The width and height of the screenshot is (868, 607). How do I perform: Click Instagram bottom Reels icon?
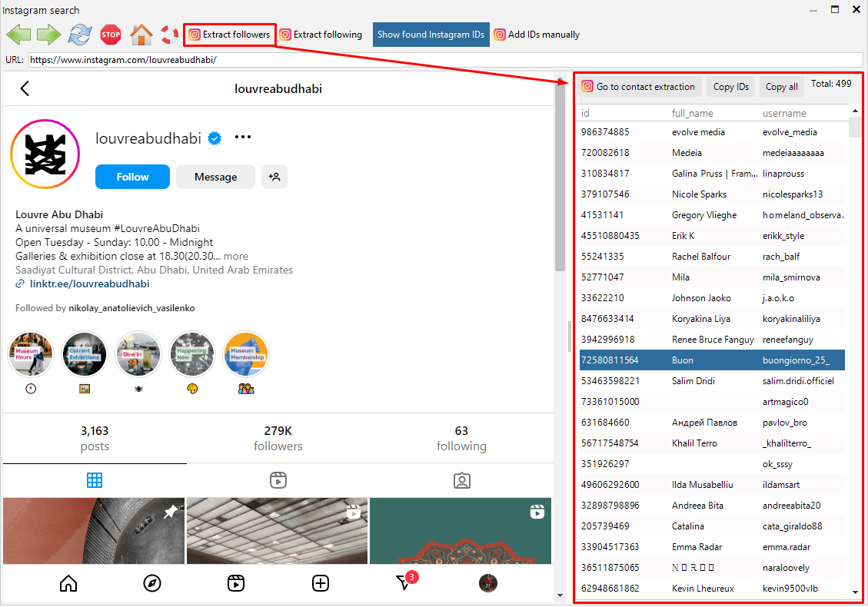click(236, 583)
